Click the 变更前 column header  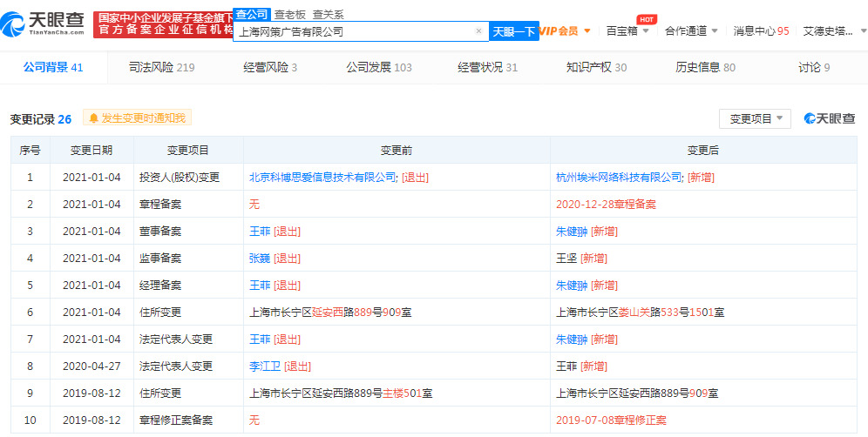click(397, 151)
